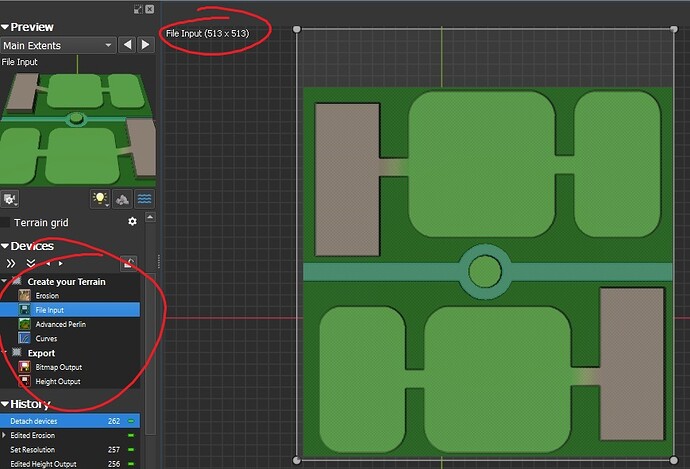Collapse the Devices panel section

(x=5, y=246)
